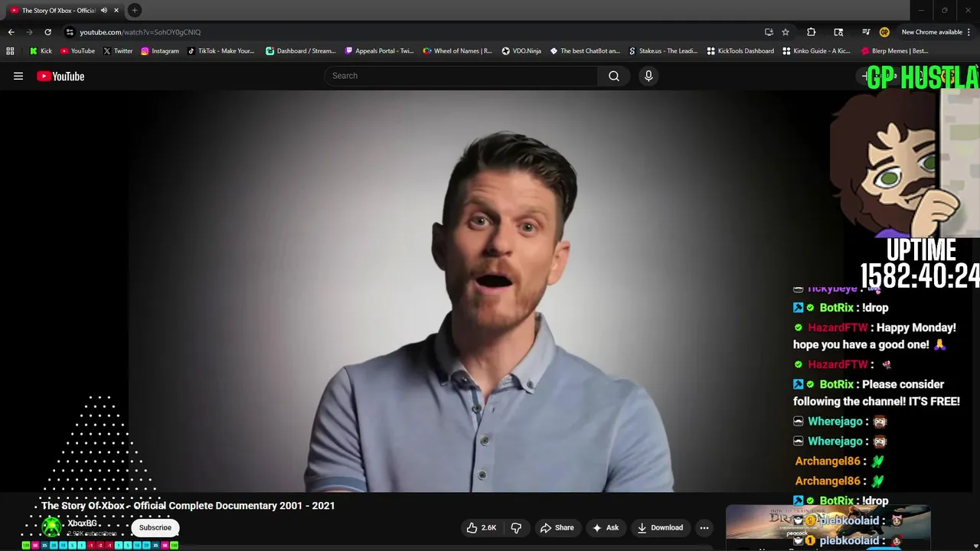This screenshot has height=551, width=980.
Task: Subscribe to the XboxBG channel
Action: coord(155,527)
